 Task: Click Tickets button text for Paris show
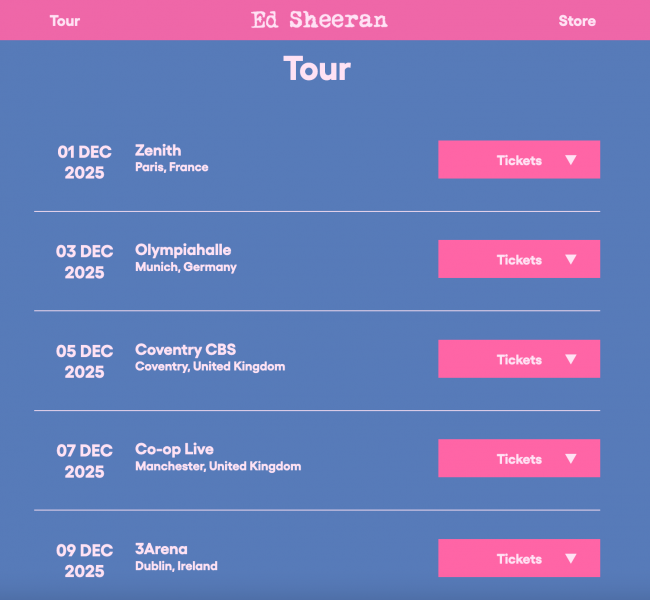click(x=519, y=160)
